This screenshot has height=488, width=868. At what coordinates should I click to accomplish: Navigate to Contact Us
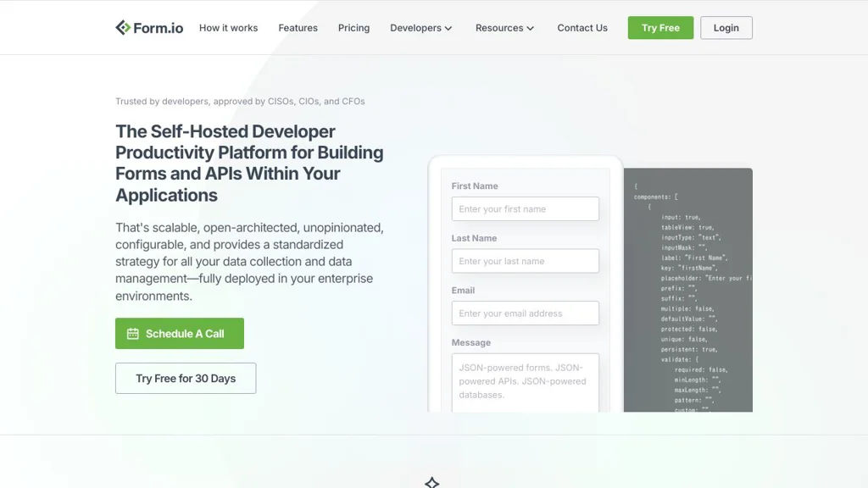pyautogui.click(x=582, y=28)
